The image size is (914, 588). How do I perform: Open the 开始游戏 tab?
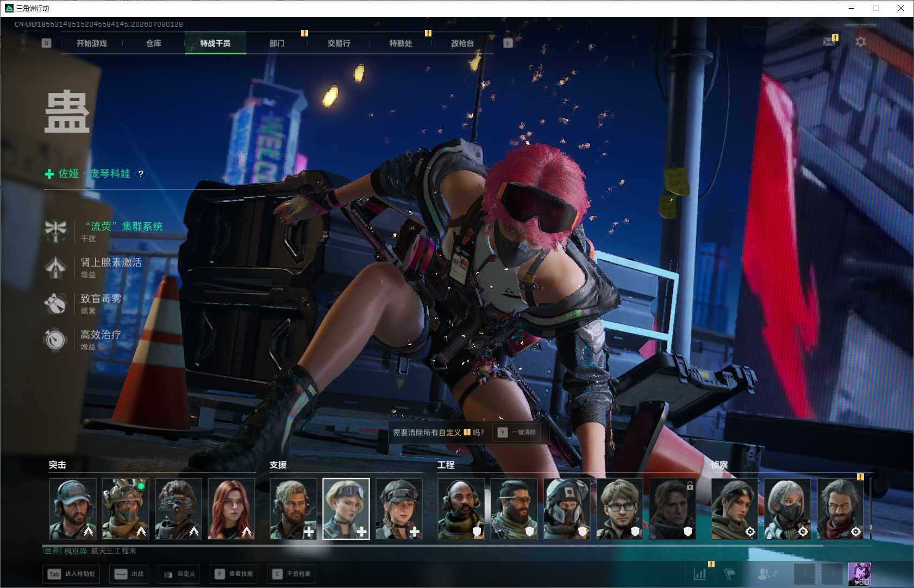click(92, 43)
